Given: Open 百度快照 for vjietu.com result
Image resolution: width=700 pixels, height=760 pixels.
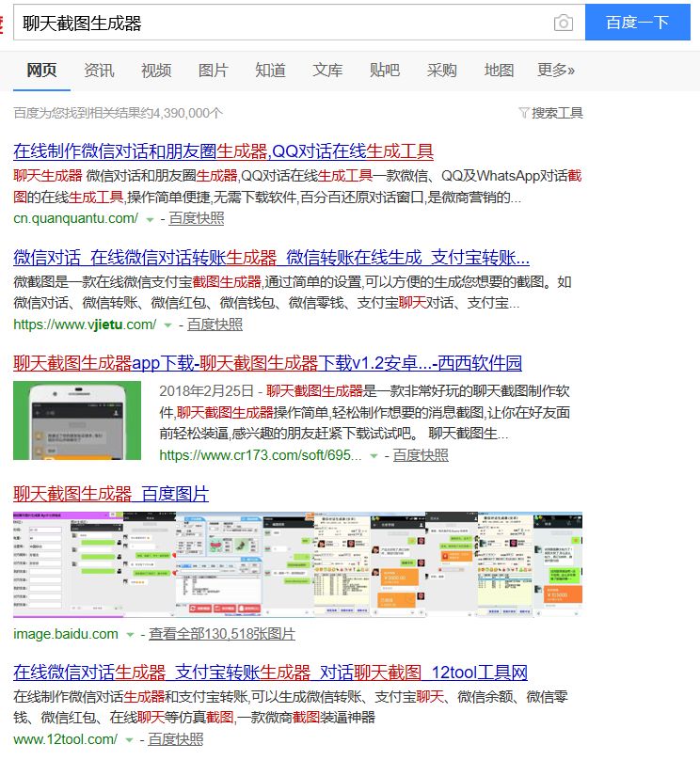Looking at the screenshot, I should point(215,325).
